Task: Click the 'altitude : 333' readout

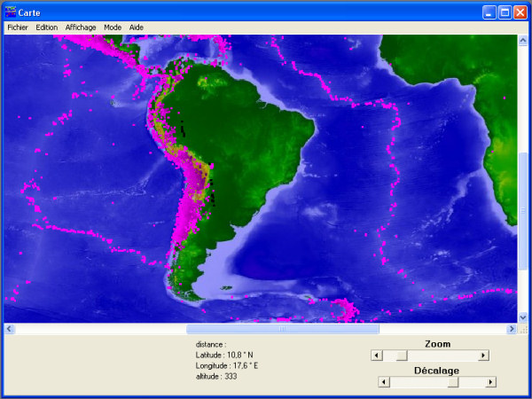Action: (x=216, y=376)
